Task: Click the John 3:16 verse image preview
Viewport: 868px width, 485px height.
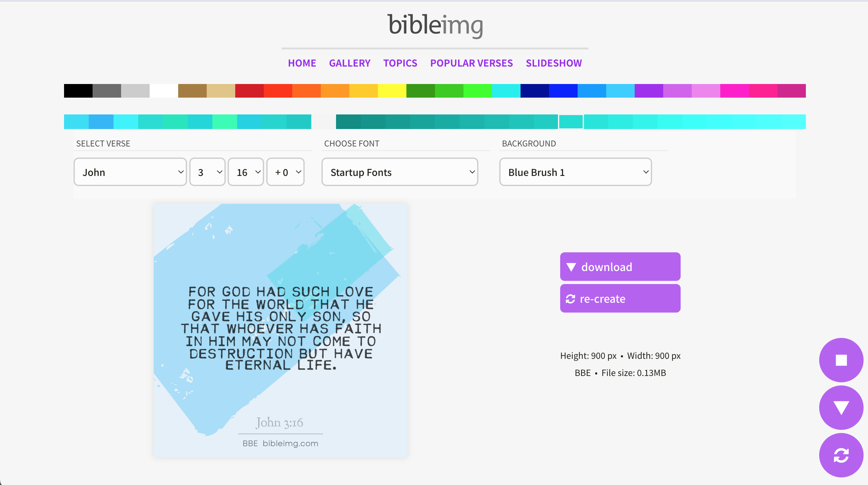Action: 280,330
